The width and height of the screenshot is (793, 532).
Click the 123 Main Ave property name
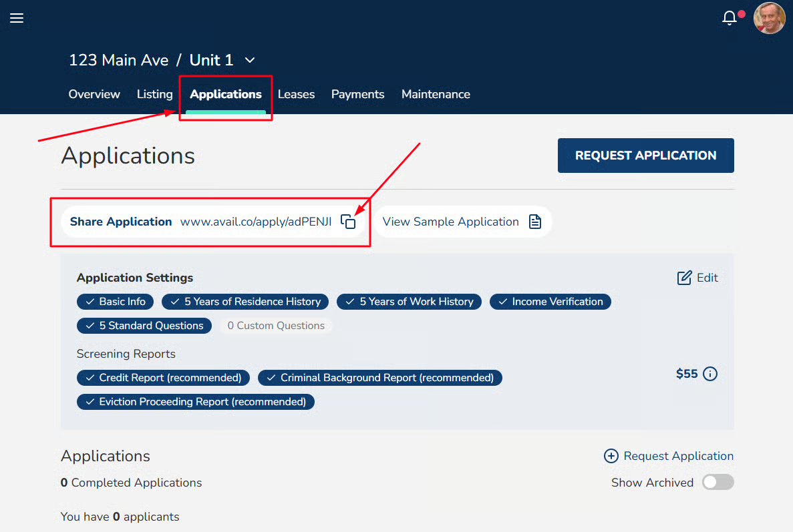coord(118,60)
